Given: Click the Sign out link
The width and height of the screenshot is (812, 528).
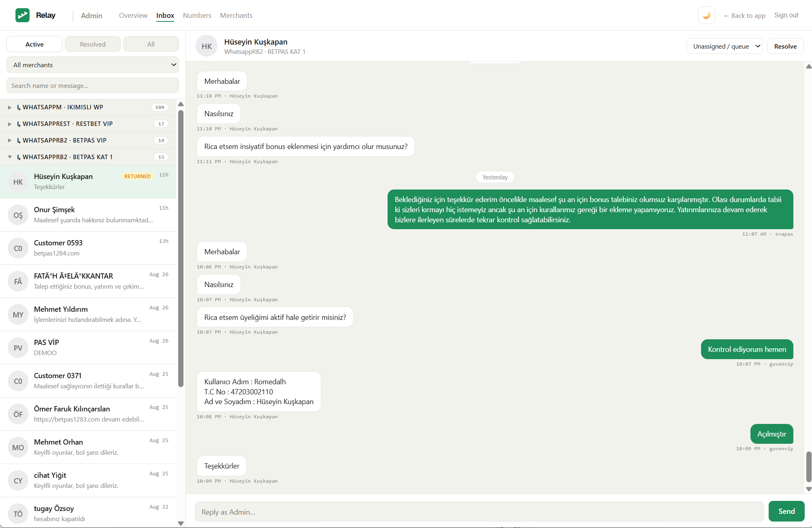Looking at the screenshot, I should 786,15.
